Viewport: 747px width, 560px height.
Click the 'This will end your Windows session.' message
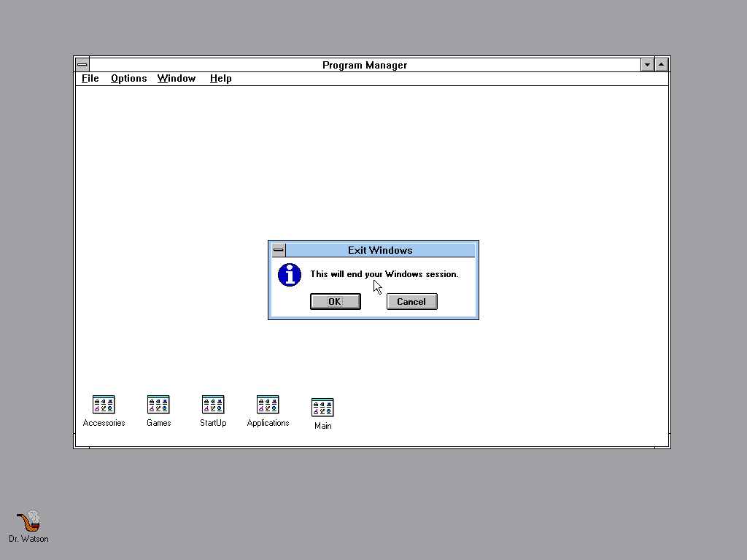click(384, 274)
